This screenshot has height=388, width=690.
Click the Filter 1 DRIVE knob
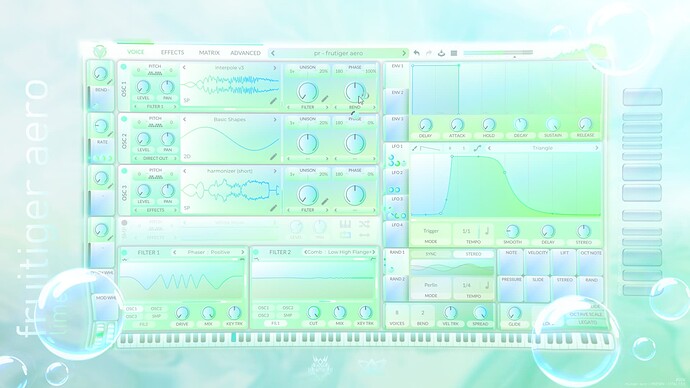pos(182,313)
